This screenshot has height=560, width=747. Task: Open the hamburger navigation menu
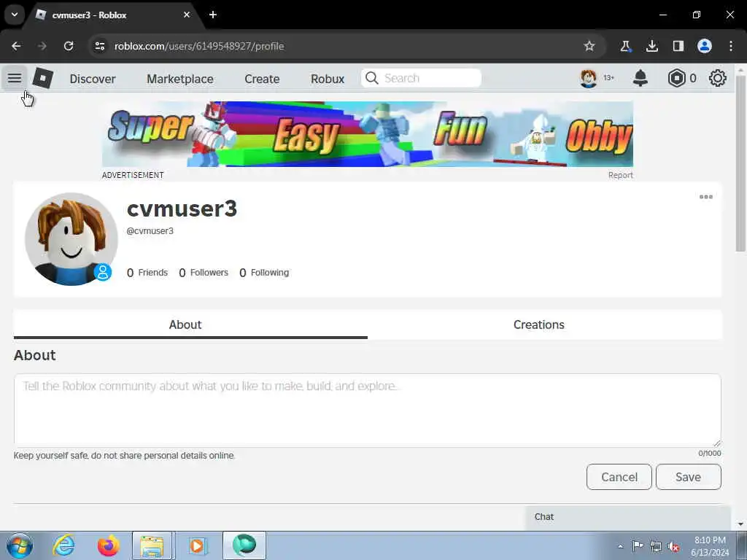[x=15, y=78]
